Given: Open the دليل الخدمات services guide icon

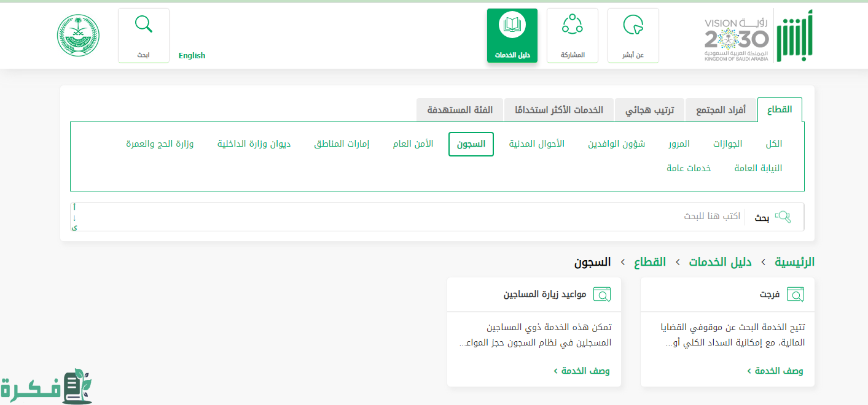Looking at the screenshot, I should click(x=512, y=26).
